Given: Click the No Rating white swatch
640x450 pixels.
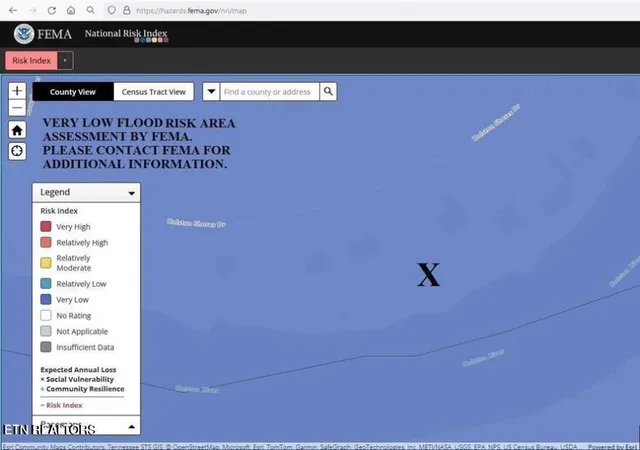Looking at the screenshot, I should coord(46,315).
